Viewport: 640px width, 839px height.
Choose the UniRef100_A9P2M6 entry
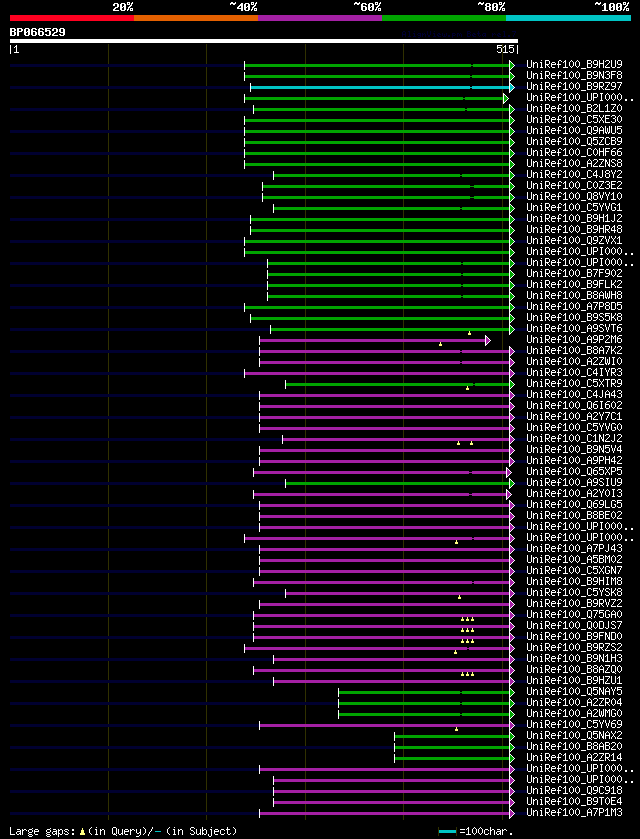[574, 340]
